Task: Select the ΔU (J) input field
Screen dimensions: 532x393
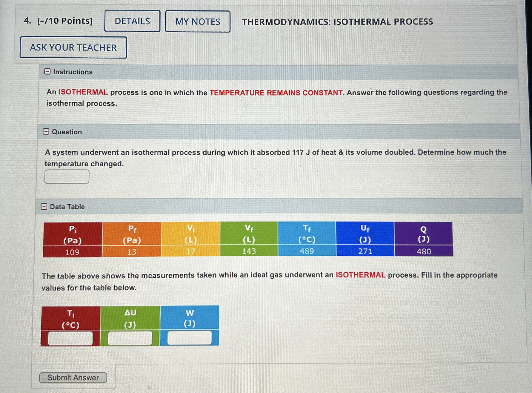Action: pos(130,338)
